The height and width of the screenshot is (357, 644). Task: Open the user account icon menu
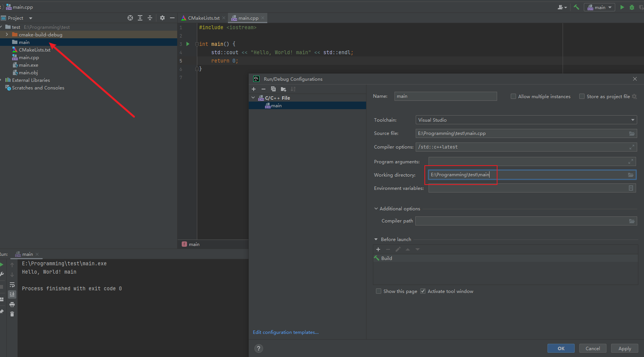point(562,7)
